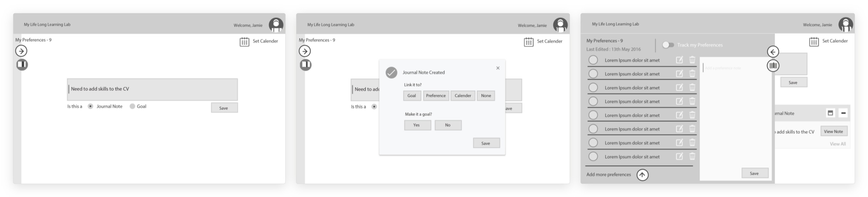Viewport: 868px width, 197px height.
Task: Click Save in the Journal Note Created dialog
Action: point(486,143)
